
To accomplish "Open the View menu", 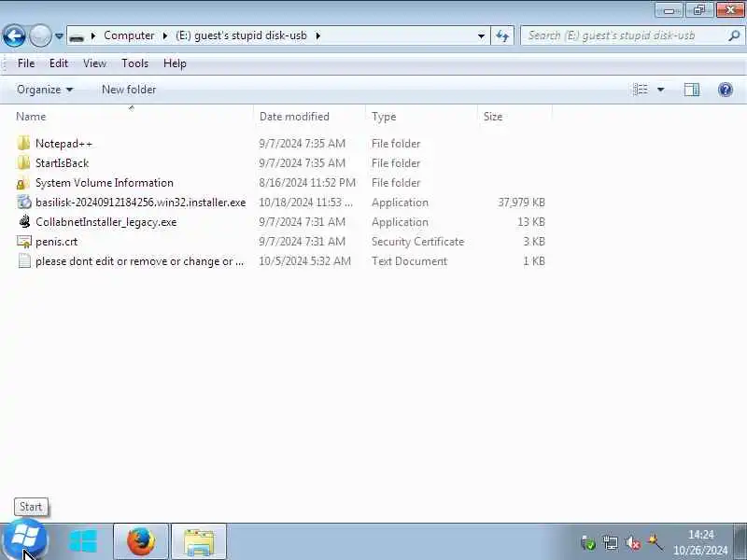I will point(94,63).
